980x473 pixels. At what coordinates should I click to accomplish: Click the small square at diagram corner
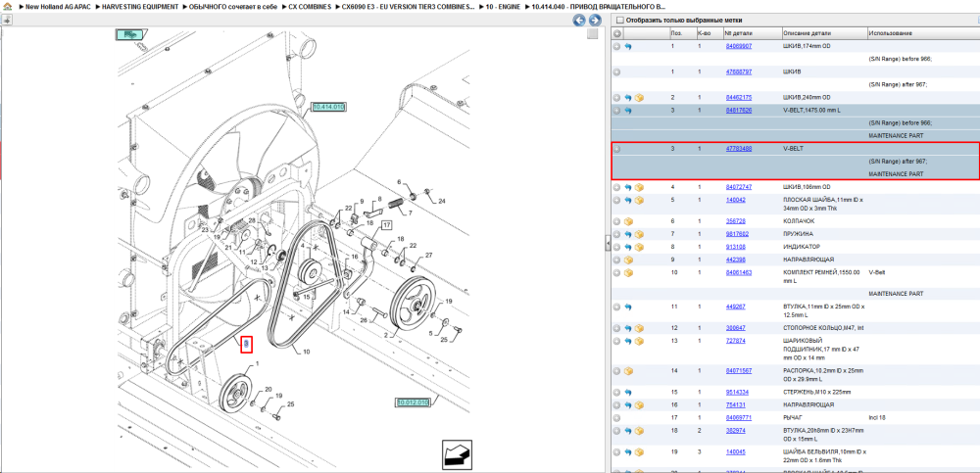coord(593,34)
